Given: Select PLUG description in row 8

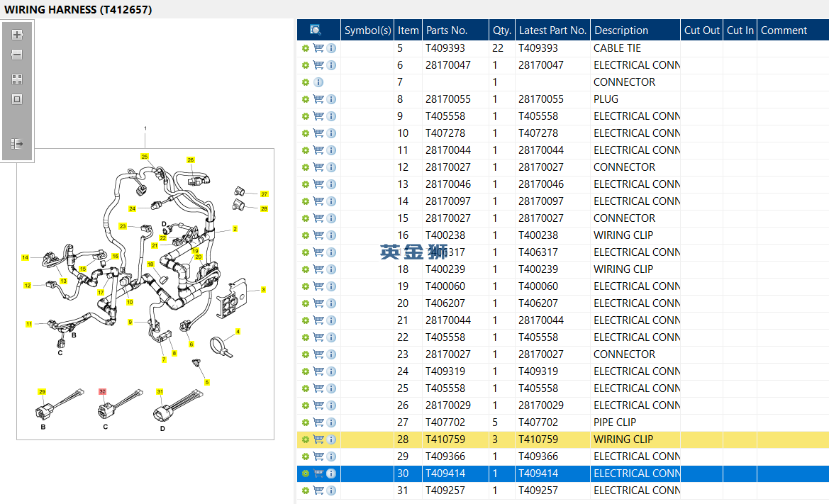Looking at the screenshot, I should click(x=606, y=99).
